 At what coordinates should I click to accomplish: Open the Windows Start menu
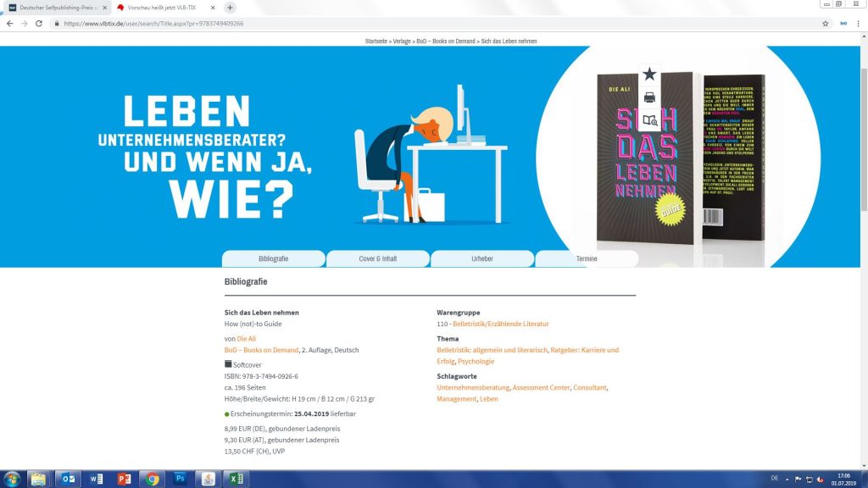(12, 480)
